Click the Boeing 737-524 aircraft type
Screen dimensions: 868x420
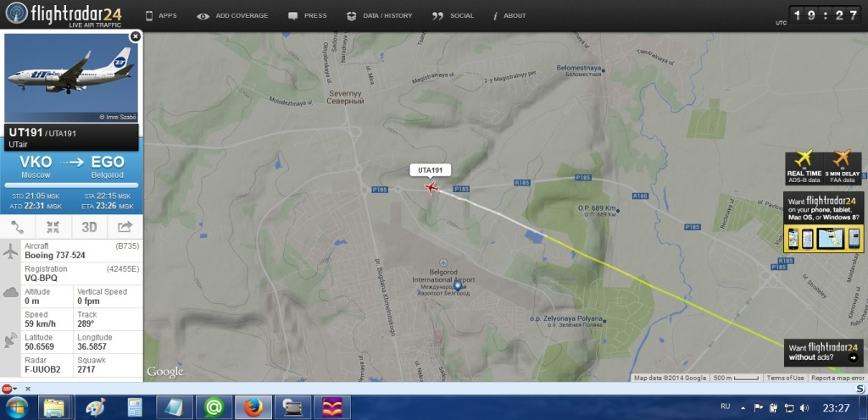click(x=55, y=256)
